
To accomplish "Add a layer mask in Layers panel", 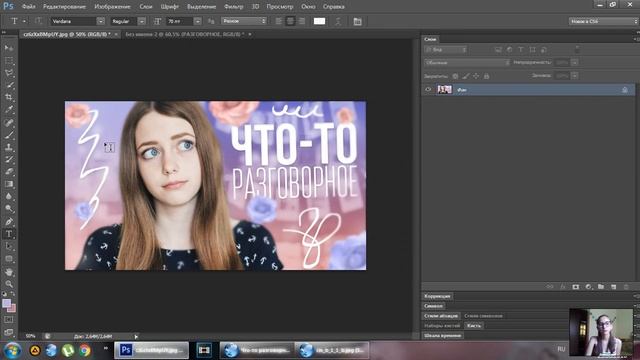I will tap(576, 287).
